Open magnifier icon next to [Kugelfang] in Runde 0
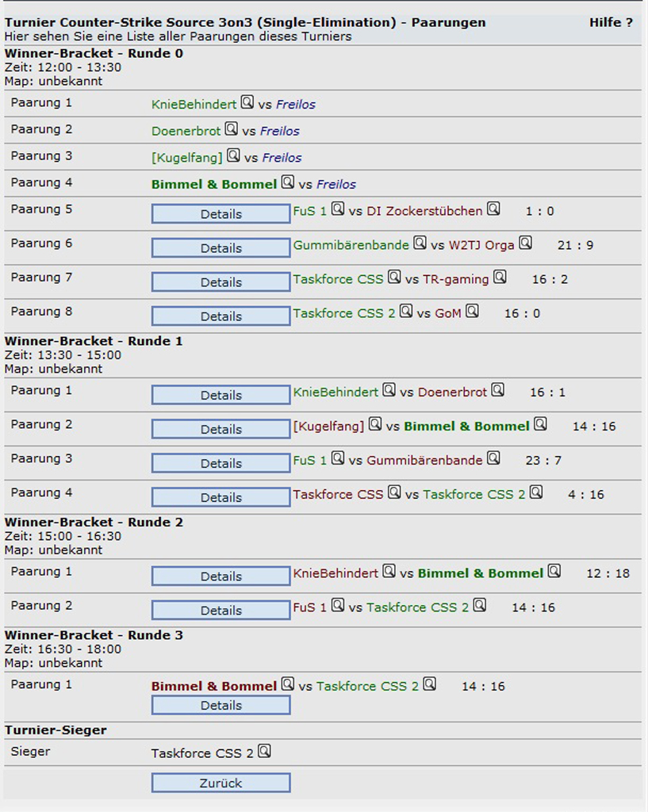Viewport: 648px width, 812px height. point(234,155)
